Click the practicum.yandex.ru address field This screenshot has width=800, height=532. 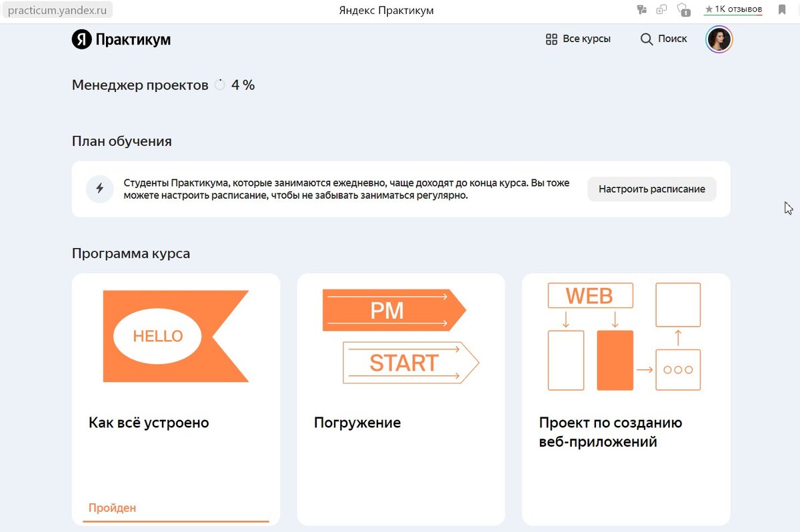56,10
